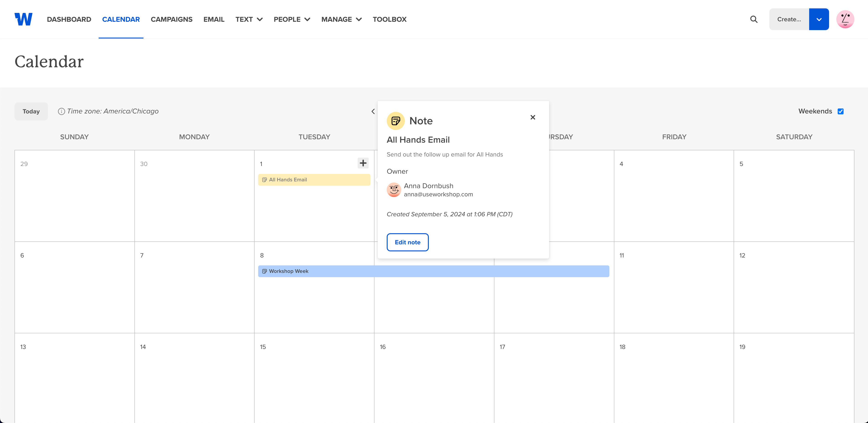Image resolution: width=868 pixels, height=423 pixels.
Task: Expand the MANAGE menu
Action: [x=341, y=19]
